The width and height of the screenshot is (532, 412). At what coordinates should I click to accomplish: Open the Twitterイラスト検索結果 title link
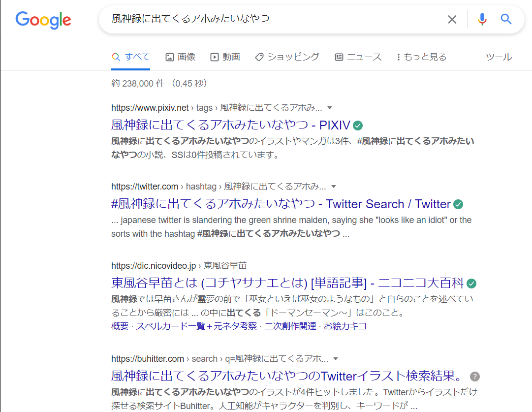pyautogui.click(x=288, y=376)
